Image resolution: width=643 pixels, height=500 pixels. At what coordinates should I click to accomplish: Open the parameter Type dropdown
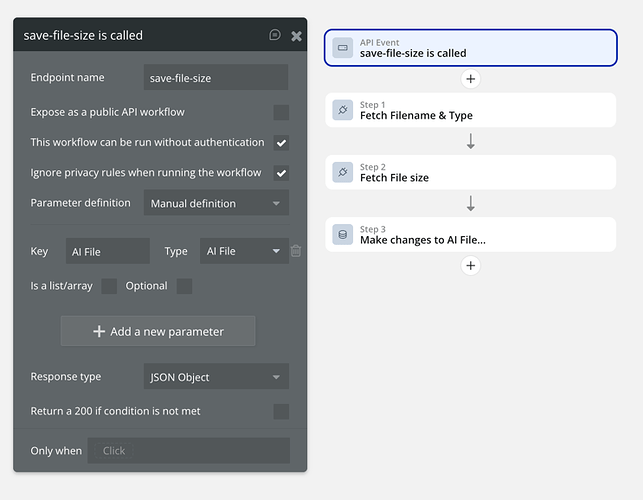click(x=244, y=251)
